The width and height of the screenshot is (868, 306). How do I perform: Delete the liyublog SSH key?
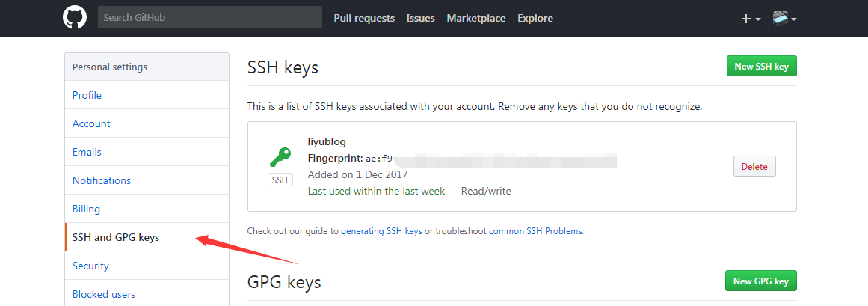[x=754, y=166]
